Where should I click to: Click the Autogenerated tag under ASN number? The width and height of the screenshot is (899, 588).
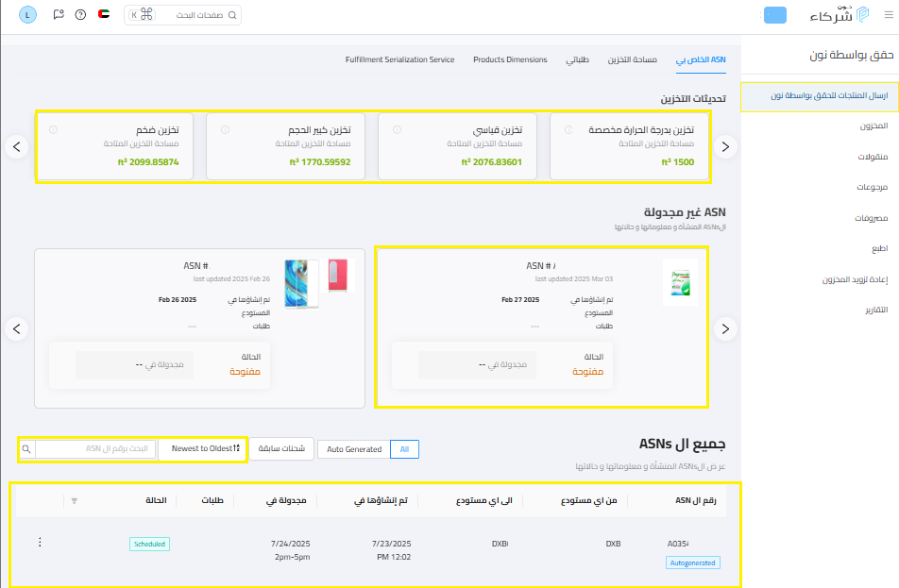point(692,563)
